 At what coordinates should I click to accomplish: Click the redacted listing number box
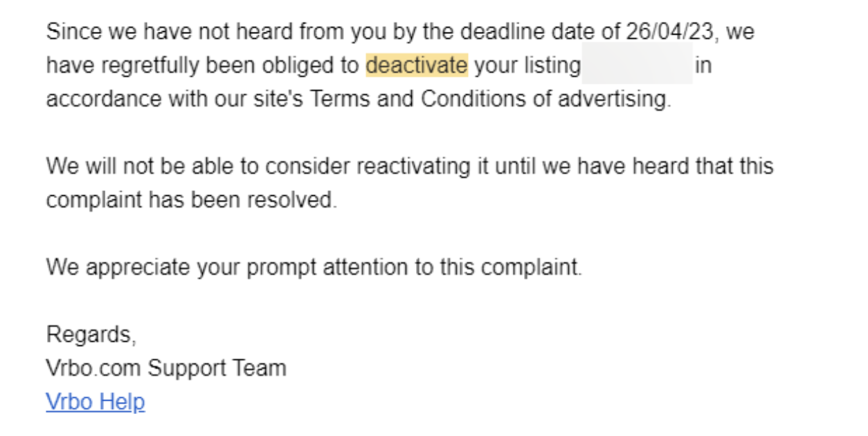click(637, 65)
